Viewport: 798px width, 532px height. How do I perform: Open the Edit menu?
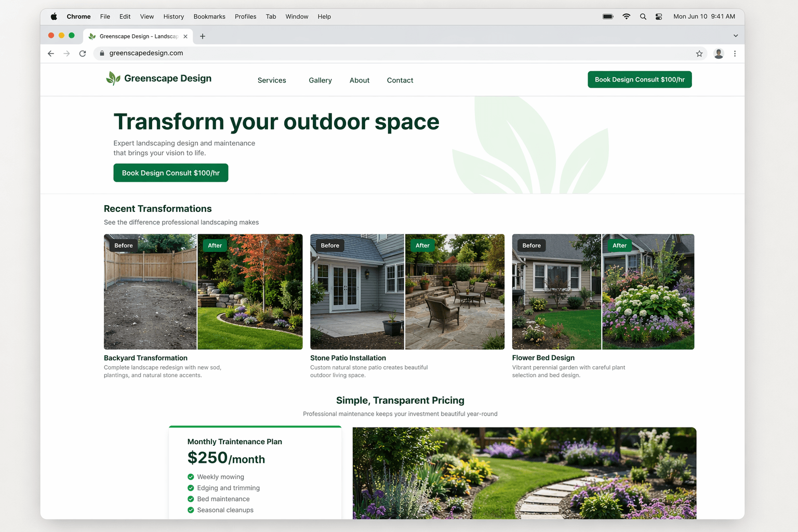[125, 17]
